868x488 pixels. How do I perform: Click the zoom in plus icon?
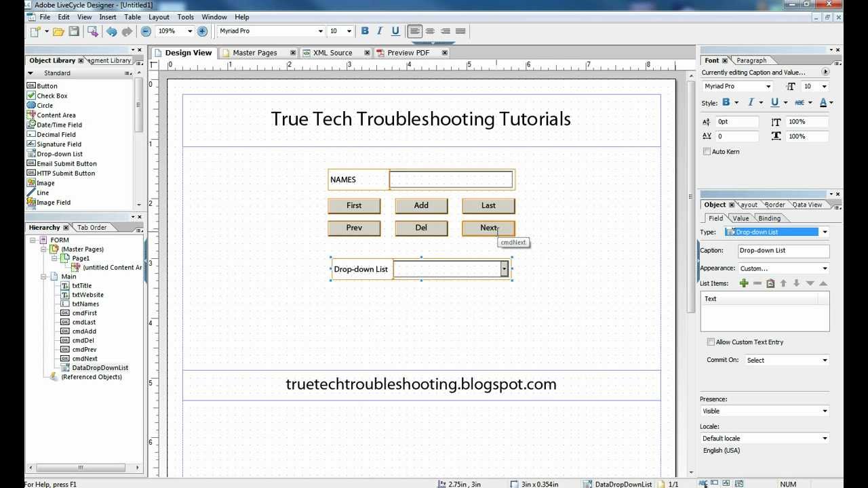(x=202, y=31)
